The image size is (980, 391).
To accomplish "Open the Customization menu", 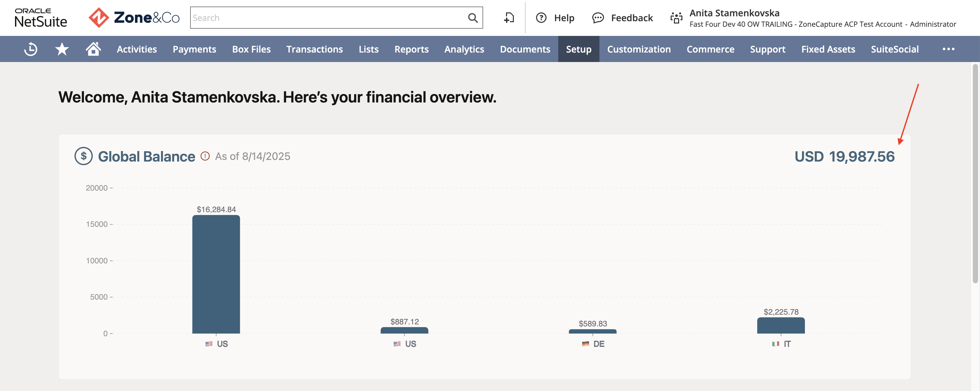I will coord(639,49).
